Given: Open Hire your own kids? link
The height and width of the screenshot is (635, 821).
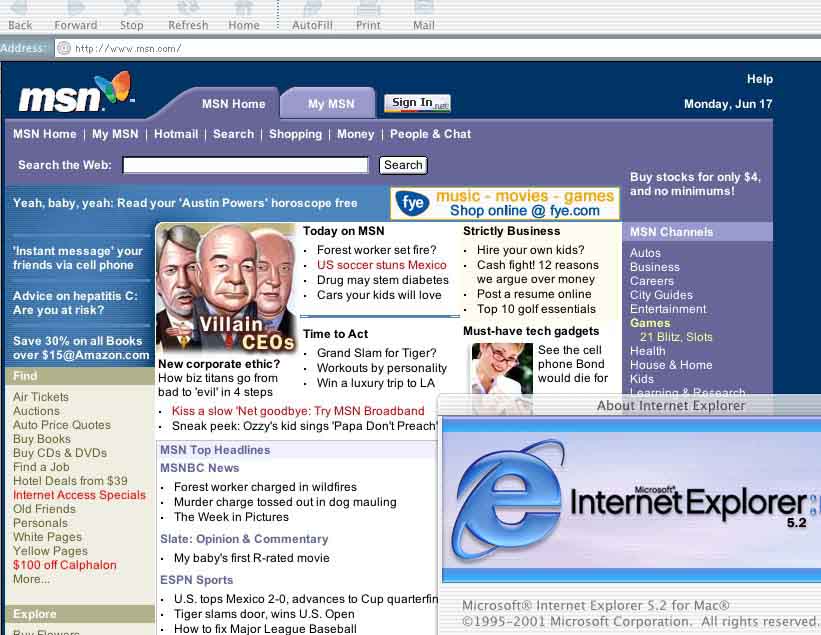Looking at the screenshot, I should click(530, 250).
